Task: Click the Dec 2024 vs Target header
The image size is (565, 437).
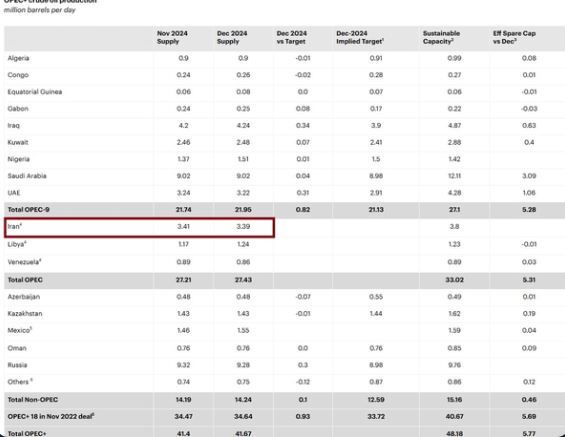Action: pos(292,37)
